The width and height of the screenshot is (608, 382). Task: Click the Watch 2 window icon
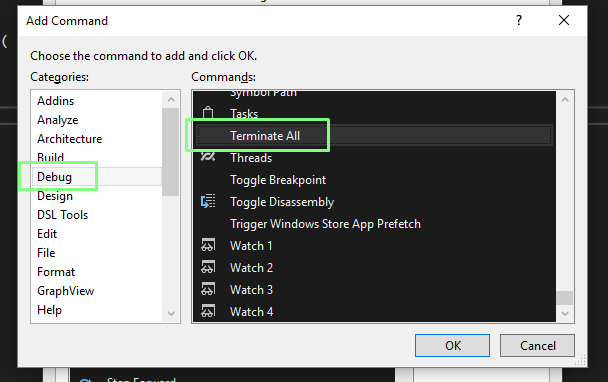208,267
